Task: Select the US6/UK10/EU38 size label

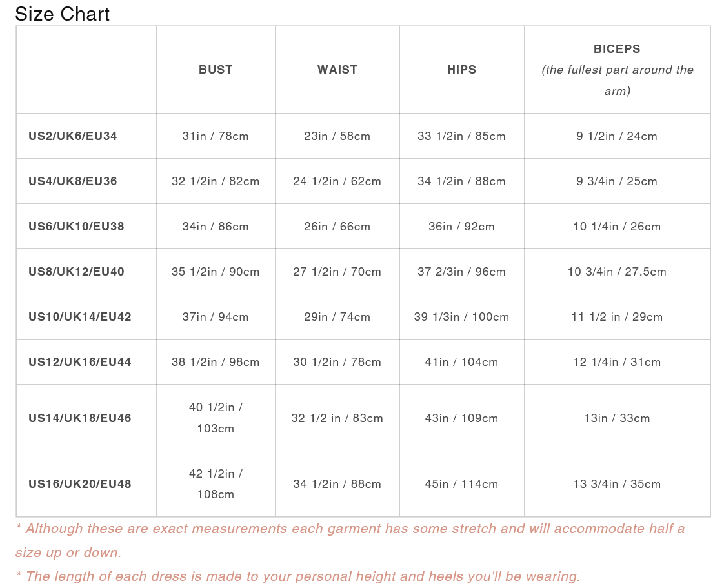Action: (x=76, y=227)
